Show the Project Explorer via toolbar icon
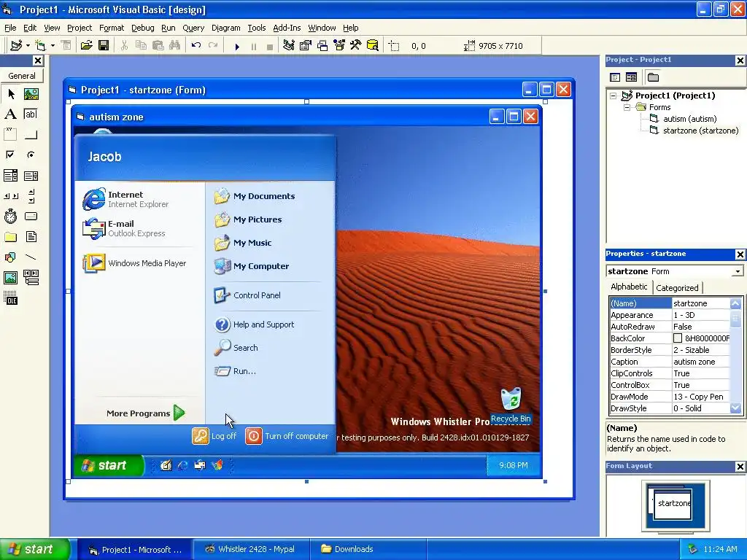 coord(289,45)
